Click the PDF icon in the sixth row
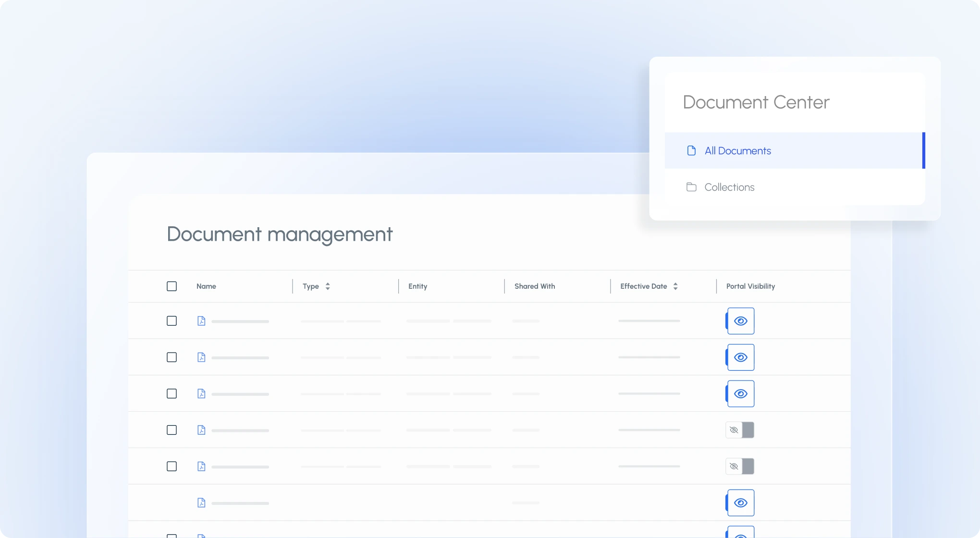Image resolution: width=980 pixels, height=538 pixels. tap(201, 503)
